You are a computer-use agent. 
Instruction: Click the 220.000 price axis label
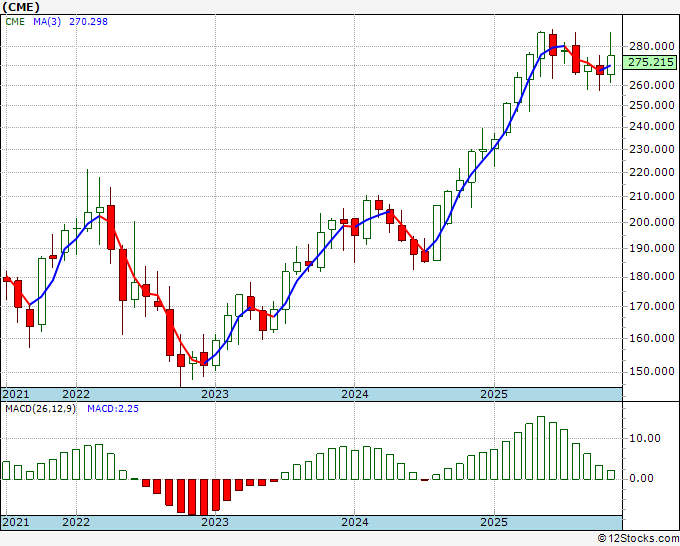pos(651,172)
